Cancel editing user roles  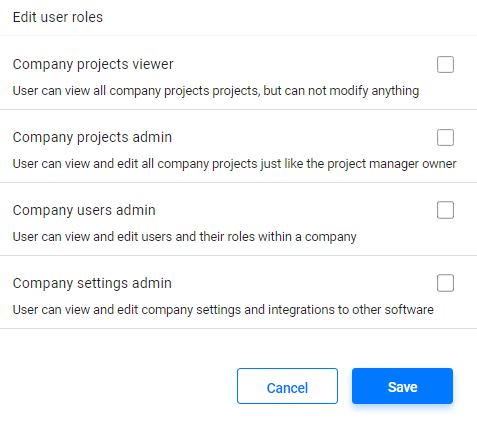pyautogui.click(x=287, y=386)
